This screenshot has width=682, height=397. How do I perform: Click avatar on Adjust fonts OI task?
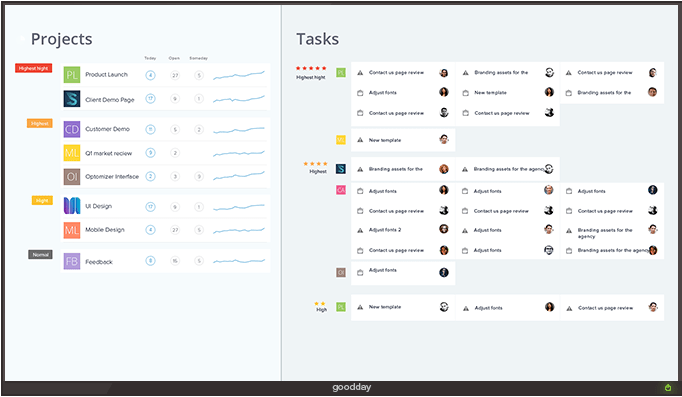pos(444,273)
